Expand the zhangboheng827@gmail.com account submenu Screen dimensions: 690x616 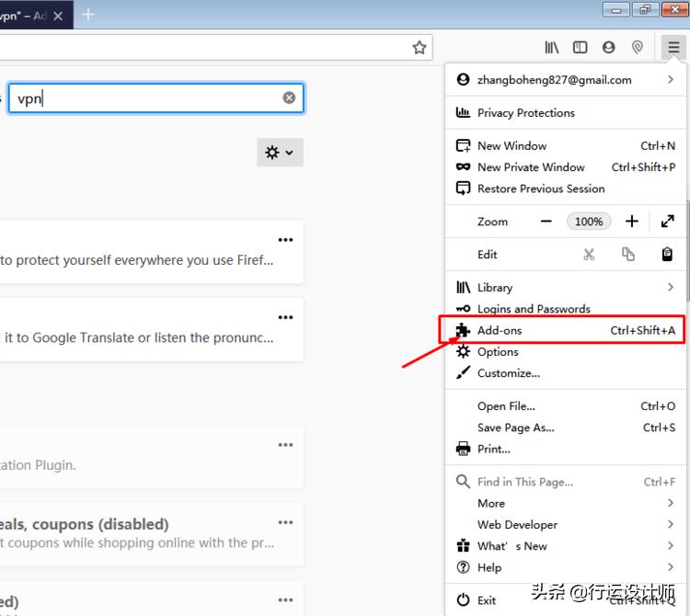[x=566, y=80]
